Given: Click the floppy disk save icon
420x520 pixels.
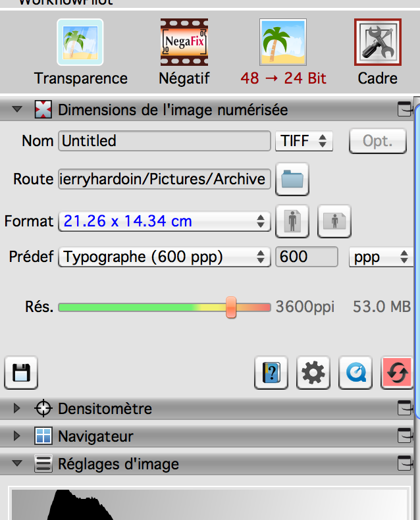Looking at the screenshot, I should [x=22, y=373].
